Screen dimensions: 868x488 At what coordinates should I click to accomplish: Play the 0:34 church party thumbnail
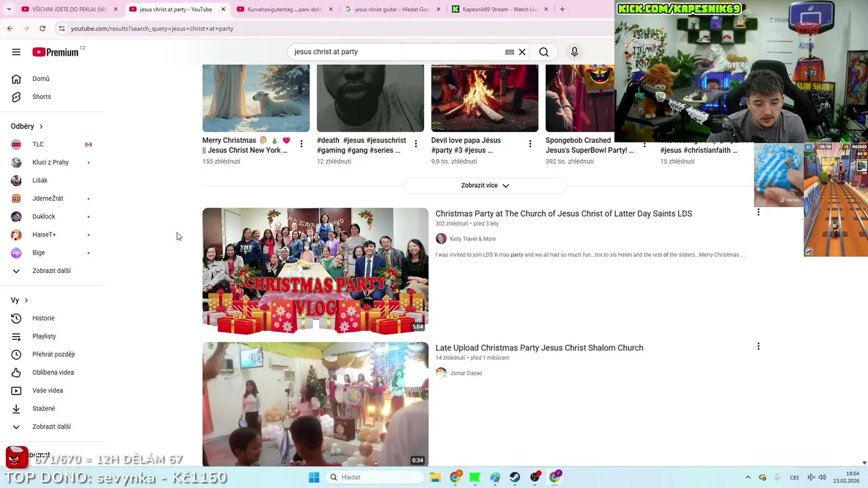click(315, 404)
